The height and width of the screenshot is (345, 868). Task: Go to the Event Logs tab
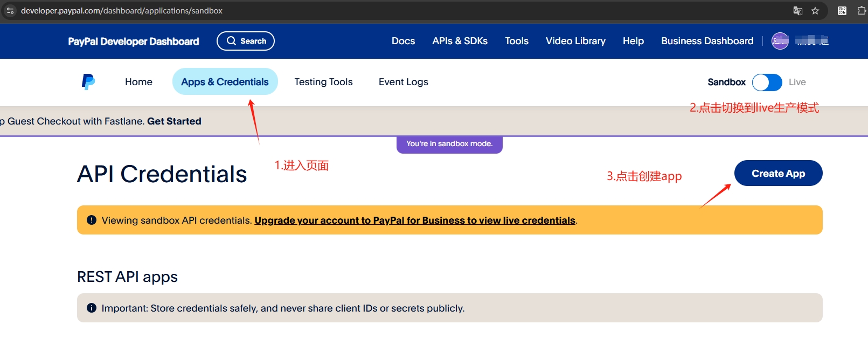coord(403,82)
